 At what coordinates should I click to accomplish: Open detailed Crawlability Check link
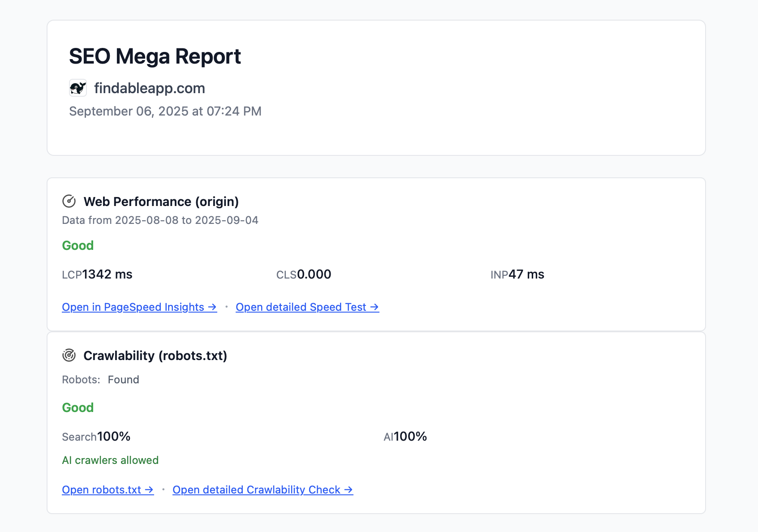pos(263,490)
